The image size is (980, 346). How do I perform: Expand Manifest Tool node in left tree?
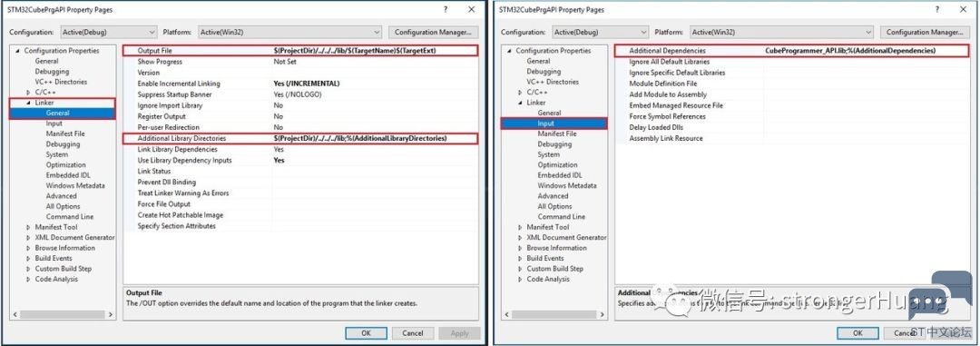(28, 227)
